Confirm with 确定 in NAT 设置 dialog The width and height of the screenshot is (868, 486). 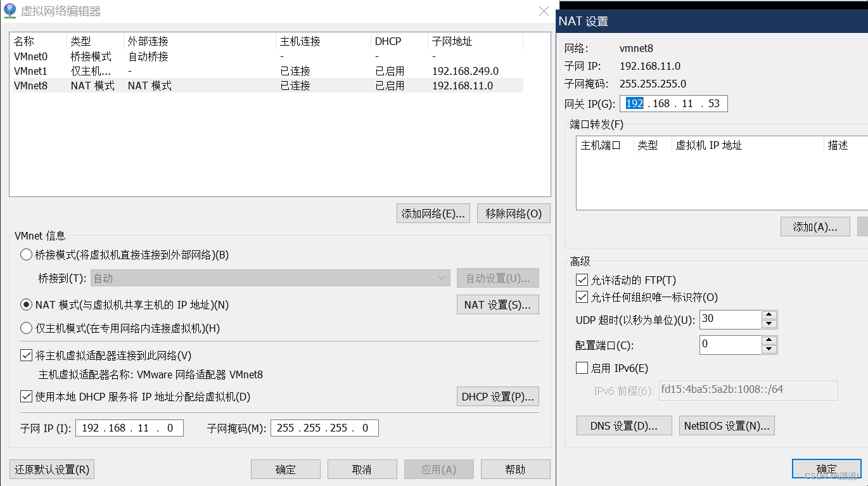click(827, 469)
